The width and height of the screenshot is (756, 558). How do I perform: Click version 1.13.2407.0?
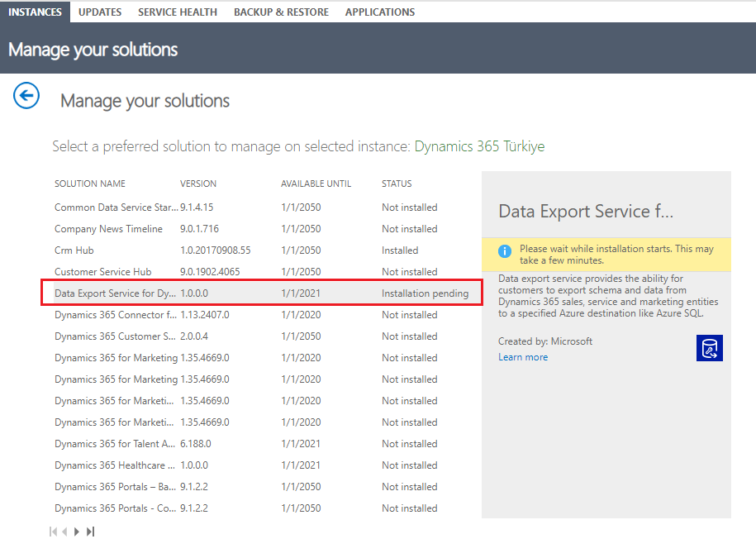(204, 315)
